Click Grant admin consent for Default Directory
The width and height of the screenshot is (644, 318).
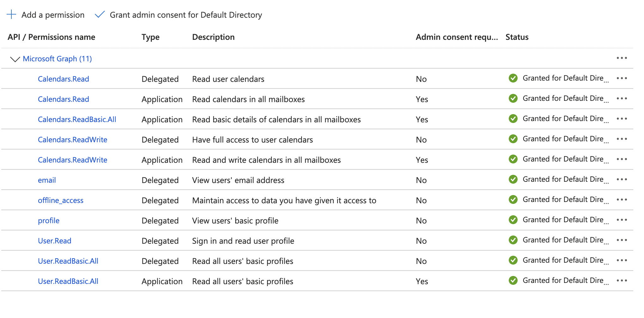tap(186, 15)
